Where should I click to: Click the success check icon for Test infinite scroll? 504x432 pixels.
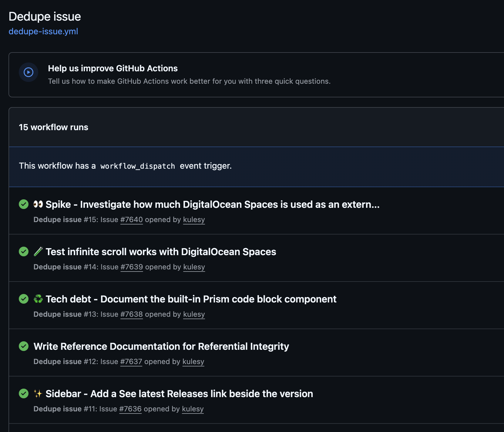tap(24, 251)
